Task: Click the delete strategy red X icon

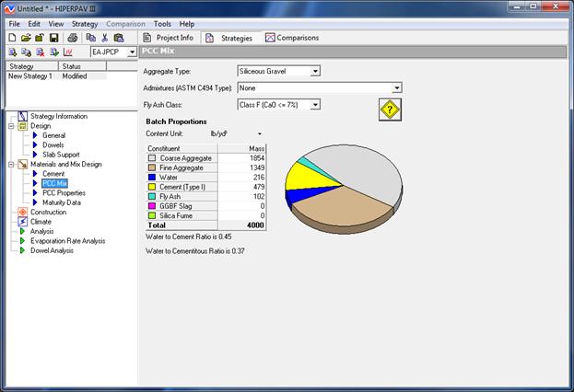Action: 41,52
